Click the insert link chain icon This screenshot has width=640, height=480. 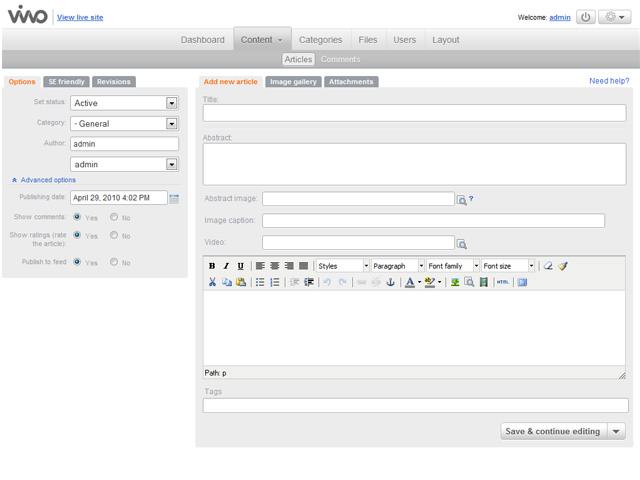(362, 282)
